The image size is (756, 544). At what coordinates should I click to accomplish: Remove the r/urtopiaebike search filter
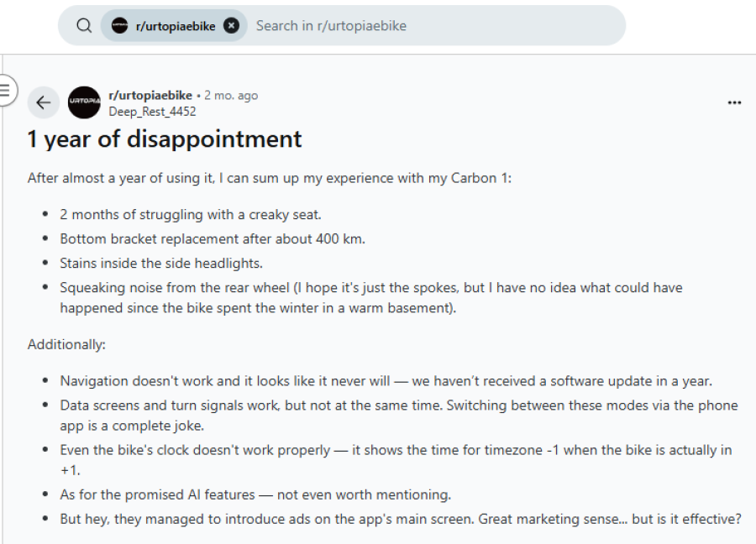click(x=232, y=25)
